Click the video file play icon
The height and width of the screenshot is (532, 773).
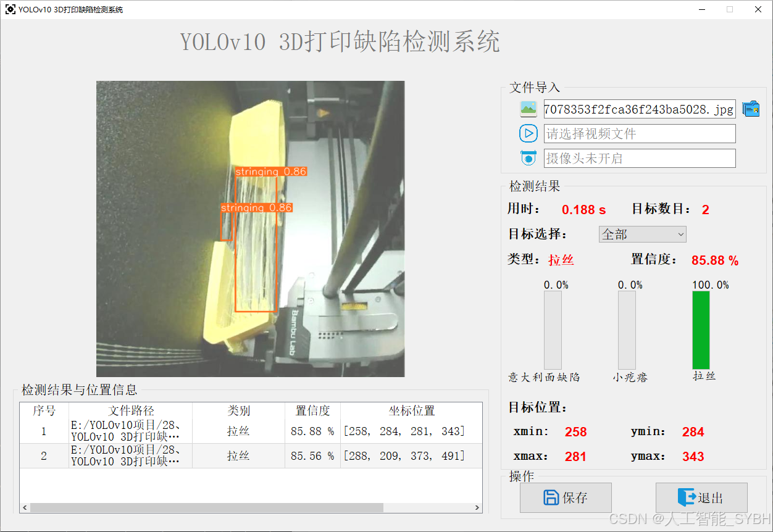[529, 133]
